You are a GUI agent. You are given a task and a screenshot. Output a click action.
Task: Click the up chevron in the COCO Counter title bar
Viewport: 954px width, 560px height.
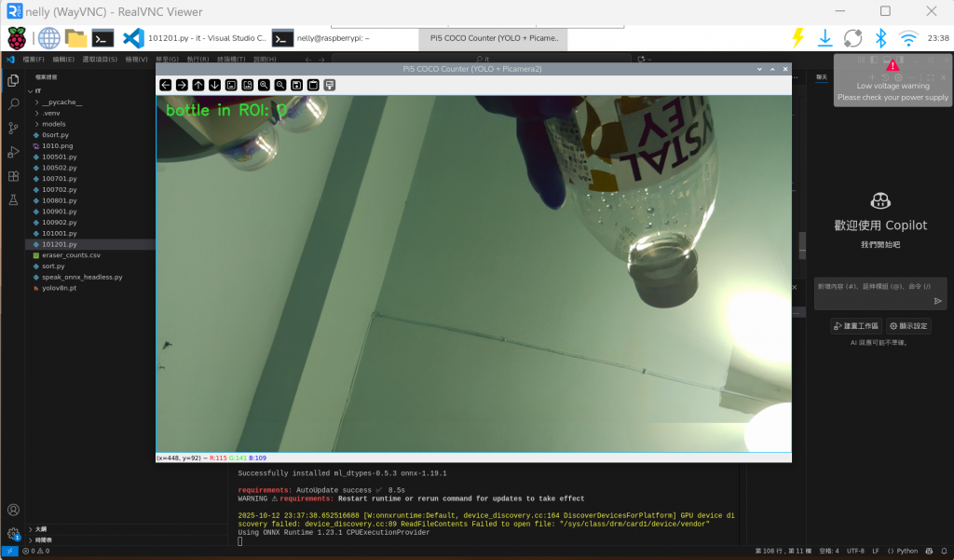coord(772,69)
